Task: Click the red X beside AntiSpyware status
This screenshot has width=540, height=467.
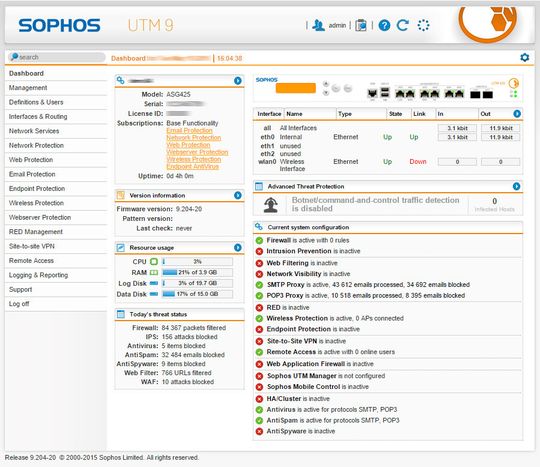Action: click(x=259, y=432)
